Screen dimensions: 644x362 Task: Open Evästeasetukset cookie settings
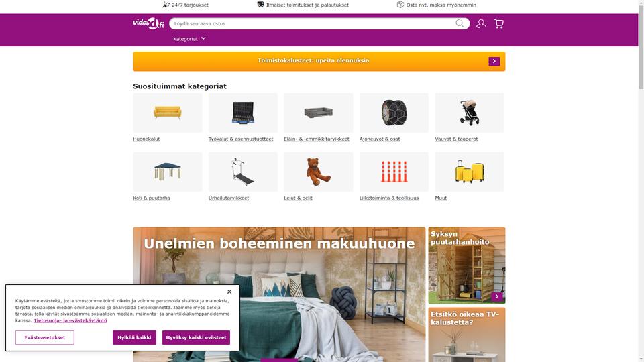tap(45, 337)
